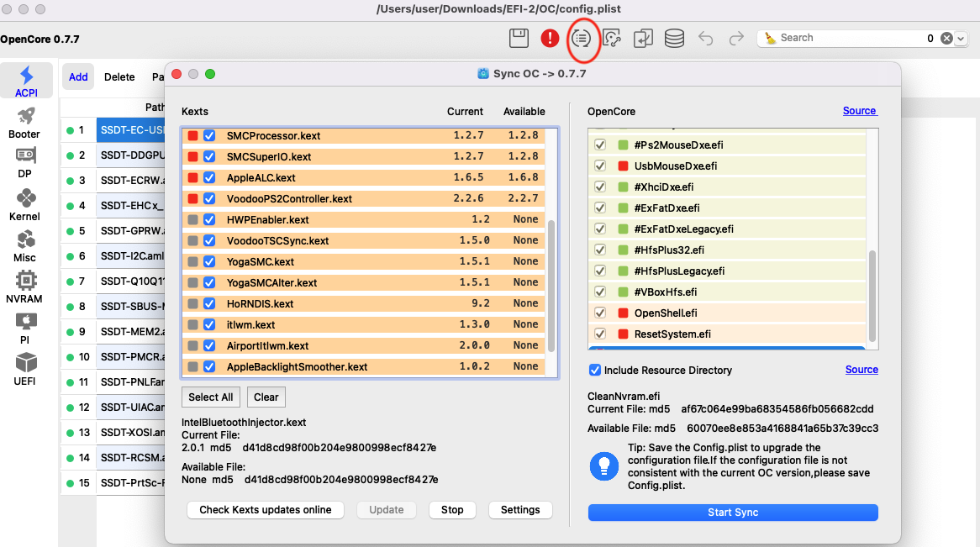The height and width of the screenshot is (547, 980).
Task: Go to the UEFI sidebar section
Action: tap(26, 368)
